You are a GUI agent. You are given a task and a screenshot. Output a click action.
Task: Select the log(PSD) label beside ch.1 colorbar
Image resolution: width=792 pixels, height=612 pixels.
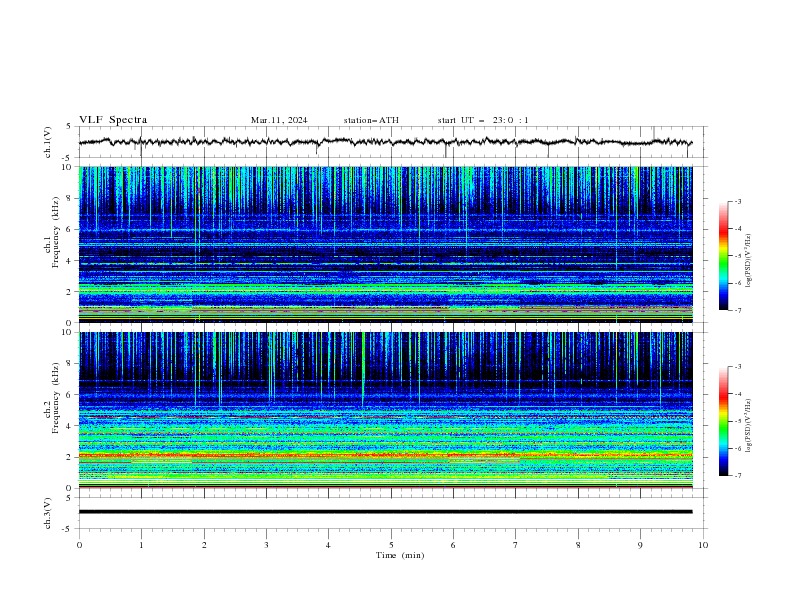tap(749, 261)
